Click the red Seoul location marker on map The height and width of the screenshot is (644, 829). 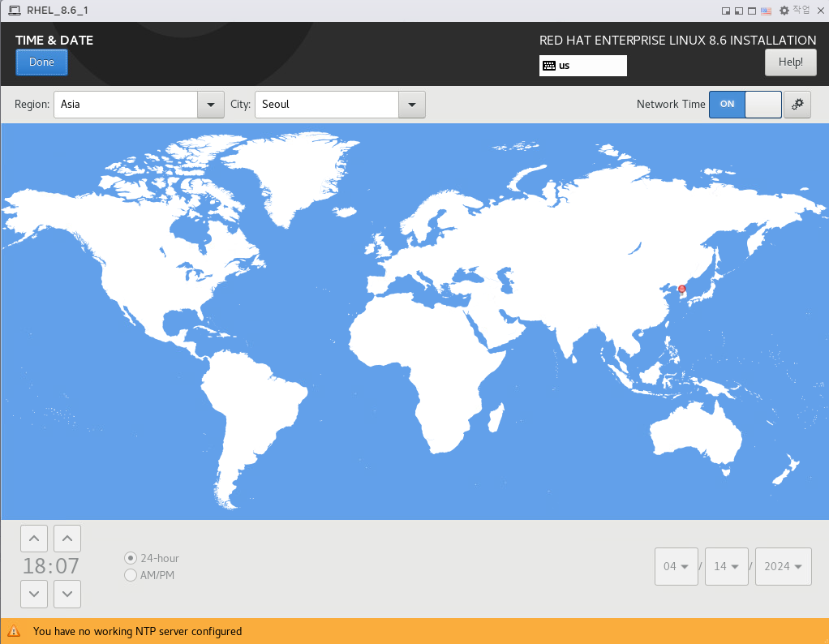682,290
